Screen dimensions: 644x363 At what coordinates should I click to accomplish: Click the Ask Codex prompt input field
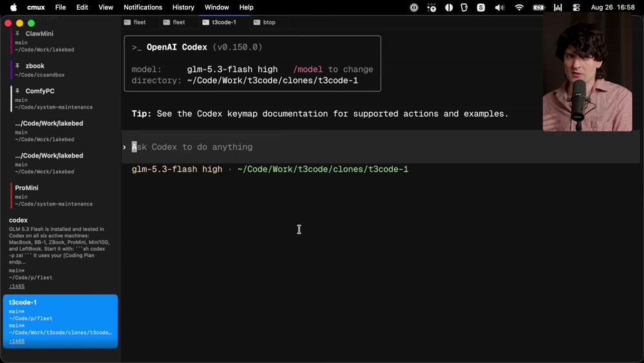381,147
